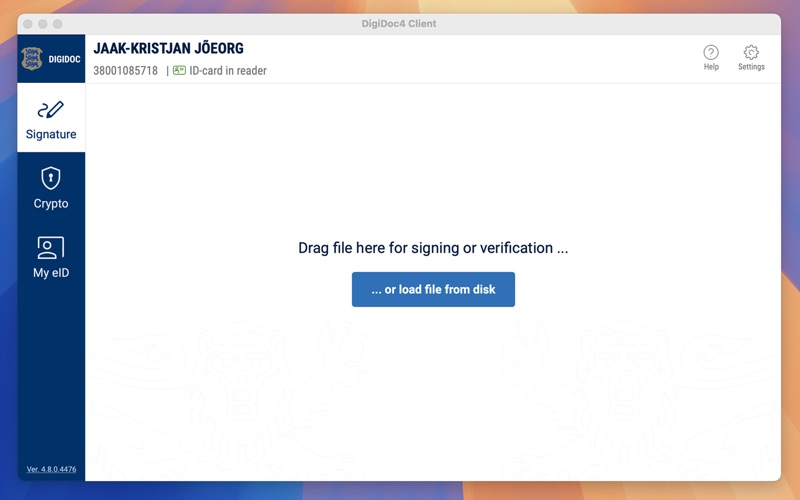
Task: Click the green ID-card icon
Action: [x=179, y=70]
